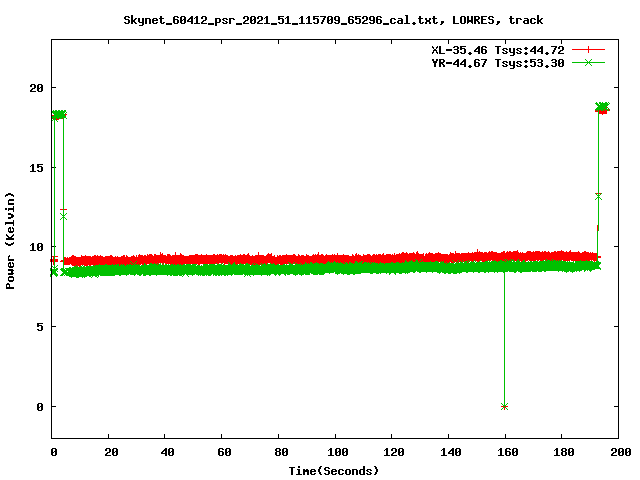Viewport: 640px width, 480px height.
Task: Click the dropout data point at zero Kelvin
Action: click(x=504, y=407)
